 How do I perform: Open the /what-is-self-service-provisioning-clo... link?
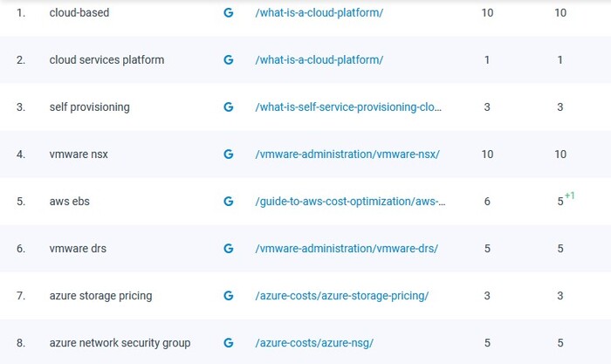point(348,107)
